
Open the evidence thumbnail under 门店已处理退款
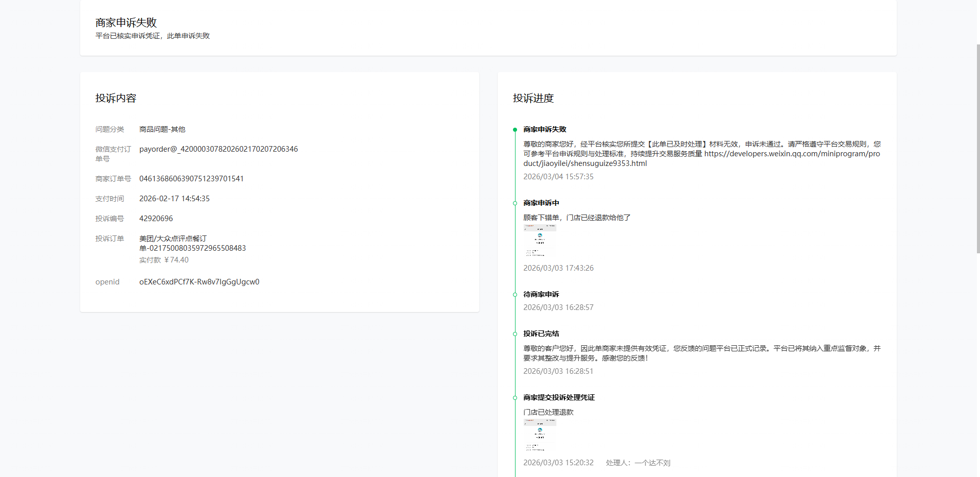click(x=540, y=436)
